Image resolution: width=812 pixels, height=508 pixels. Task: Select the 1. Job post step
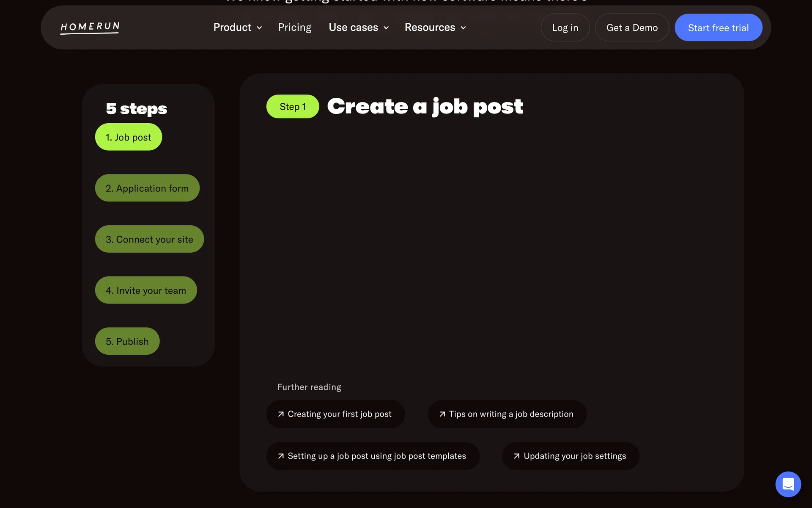(x=128, y=137)
